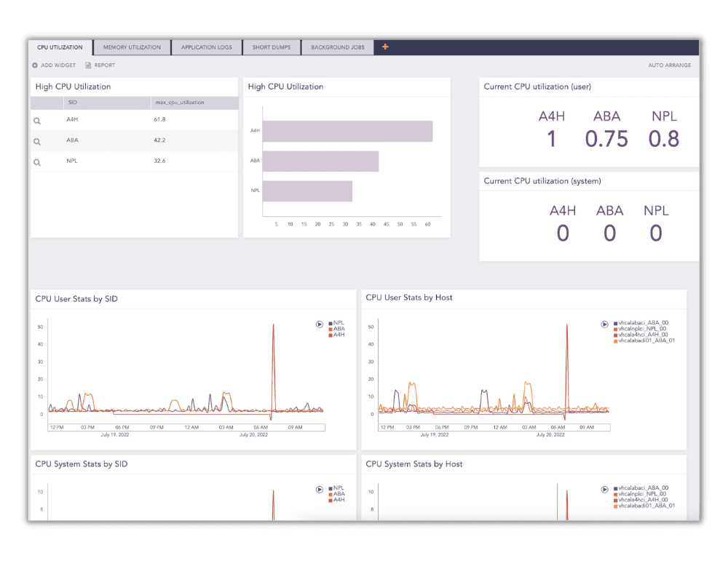Click the ABA value 0.75 in user utilization
The width and height of the screenshot is (728, 561).
606,139
